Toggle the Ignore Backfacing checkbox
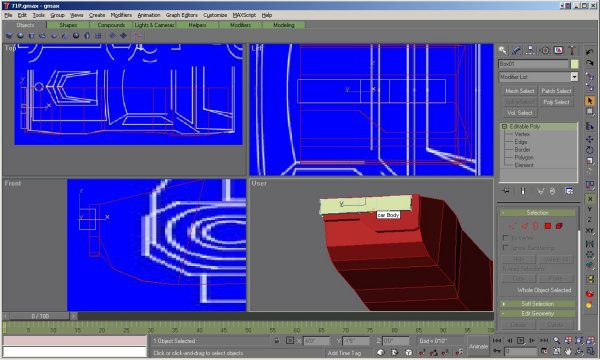 [505, 248]
